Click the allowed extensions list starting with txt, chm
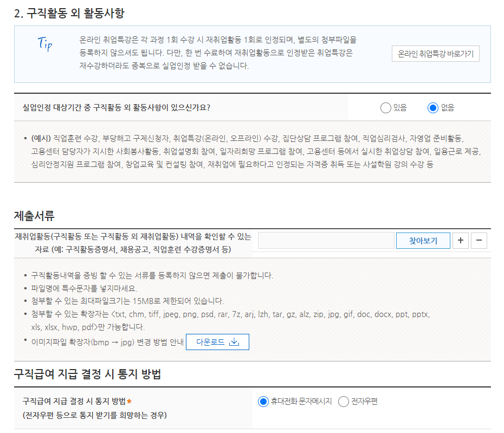 230,320
